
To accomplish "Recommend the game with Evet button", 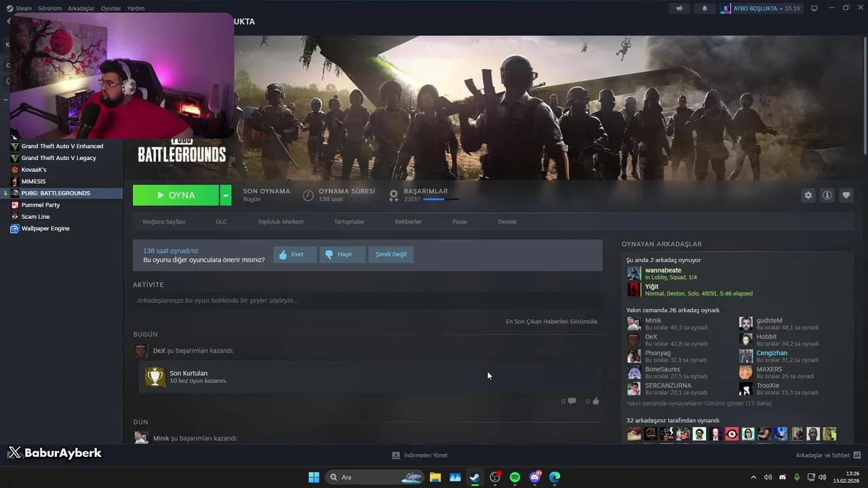I will point(295,254).
